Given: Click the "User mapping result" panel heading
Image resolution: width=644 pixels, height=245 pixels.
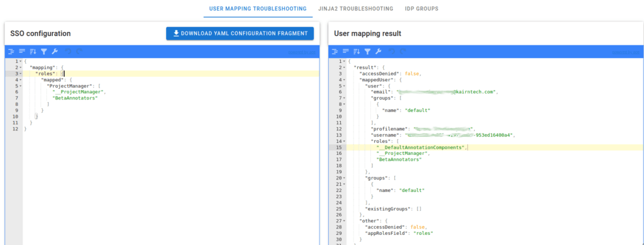Looking at the screenshot, I should pos(367,34).
